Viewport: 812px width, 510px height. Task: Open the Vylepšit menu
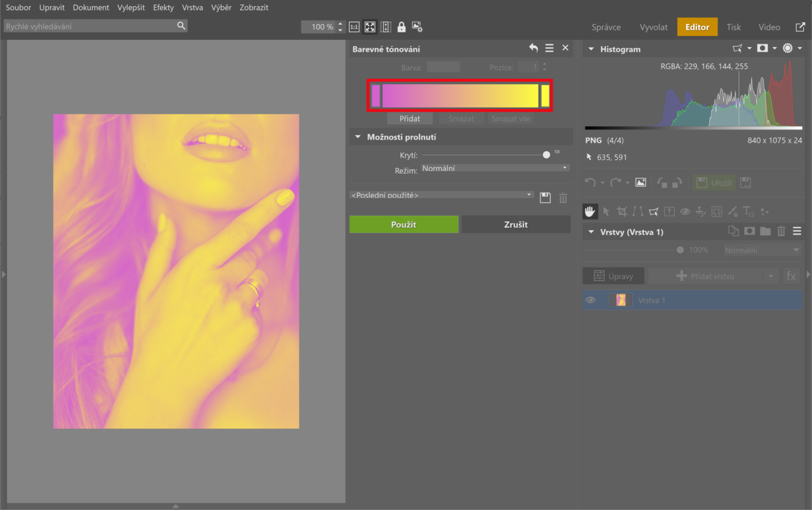(x=131, y=8)
